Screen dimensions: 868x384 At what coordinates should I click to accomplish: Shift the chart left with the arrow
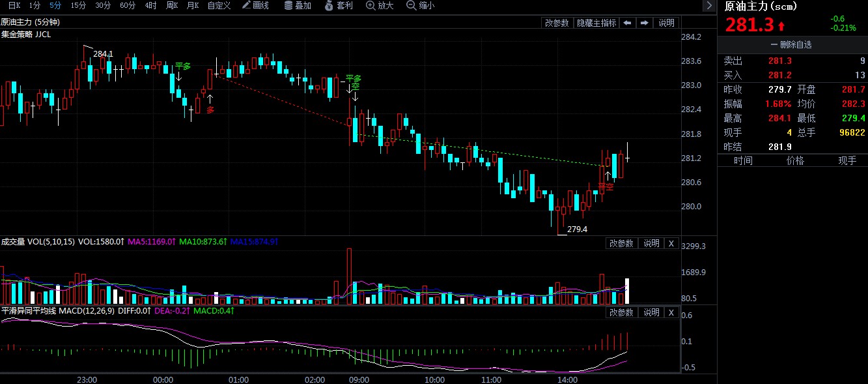tap(627, 23)
